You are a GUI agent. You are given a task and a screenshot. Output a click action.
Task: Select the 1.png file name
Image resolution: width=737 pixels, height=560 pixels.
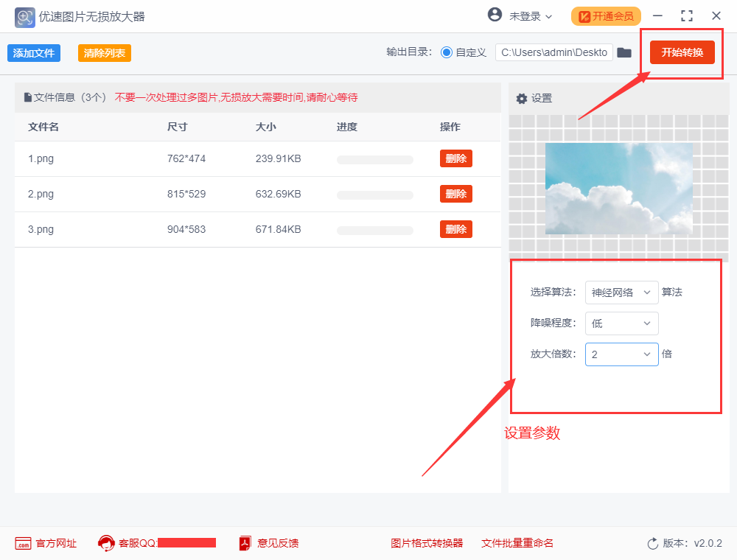pos(41,159)
